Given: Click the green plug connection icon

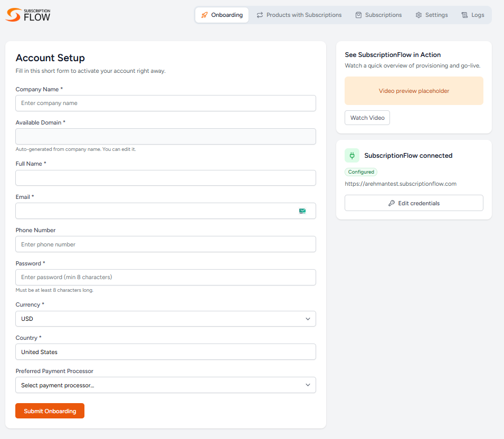Looking at the screenshot, I should pyautogui.click(x=352, y=156).
